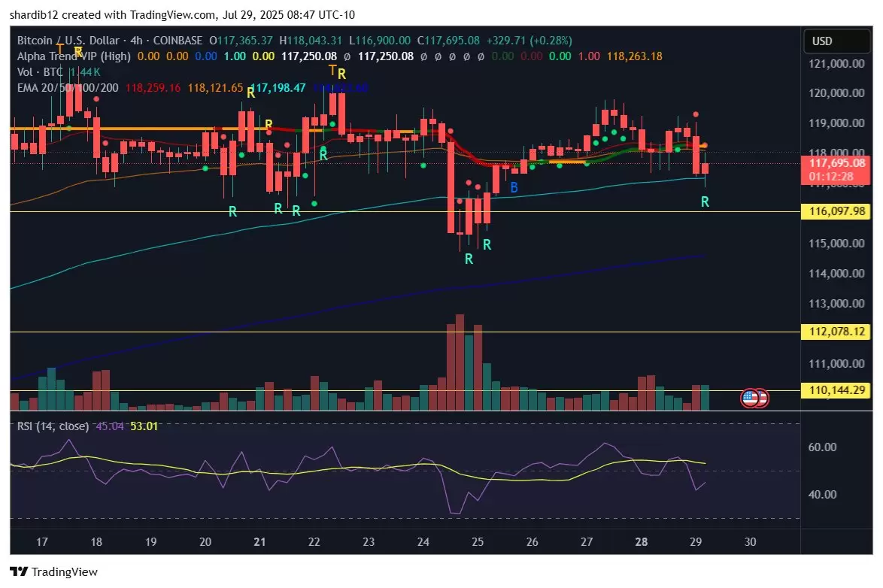Click the 119,000.00 price axis label
Image resolution: width=883 pixels, height=588 pixels.
837,123
